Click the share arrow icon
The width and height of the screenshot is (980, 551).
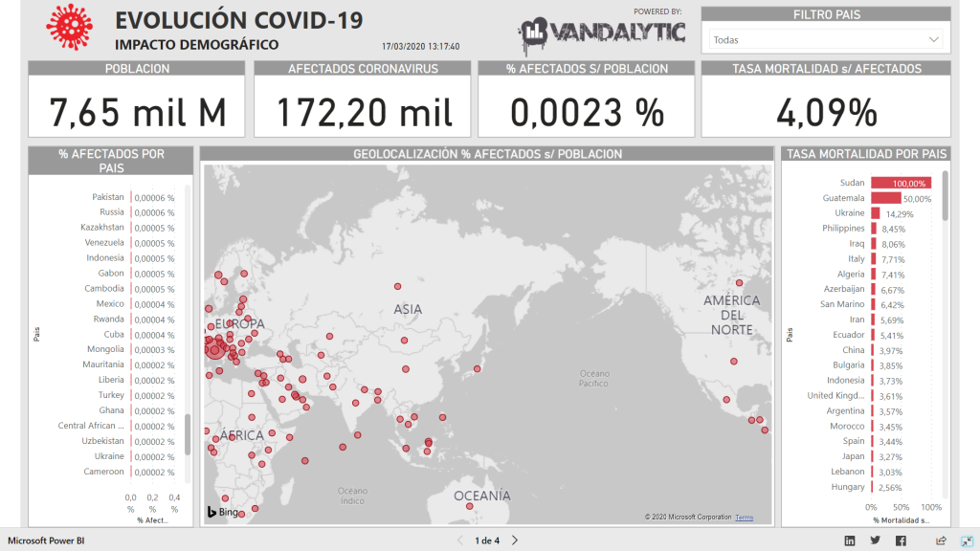coord(941,540)
